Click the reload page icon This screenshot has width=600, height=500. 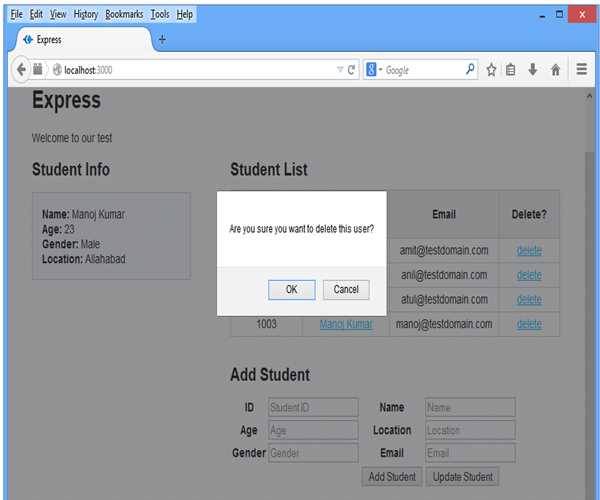tap(352, 70)
